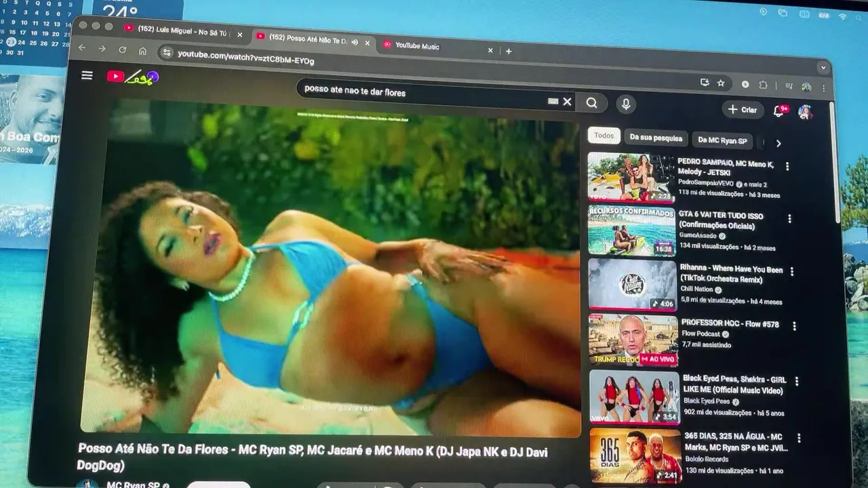Show more filter chips with right chevron
The image size is (868, 488).
778,144
